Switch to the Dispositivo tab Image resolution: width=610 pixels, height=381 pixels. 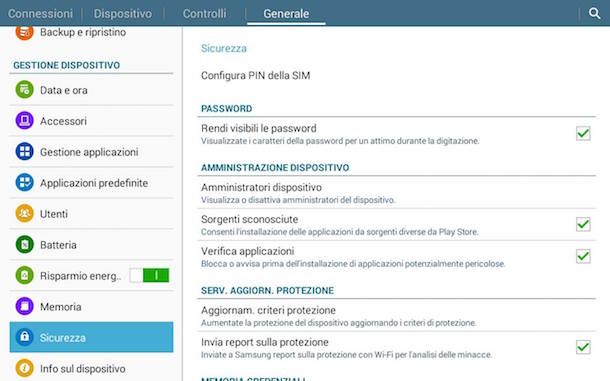click(x=123, y=14)
